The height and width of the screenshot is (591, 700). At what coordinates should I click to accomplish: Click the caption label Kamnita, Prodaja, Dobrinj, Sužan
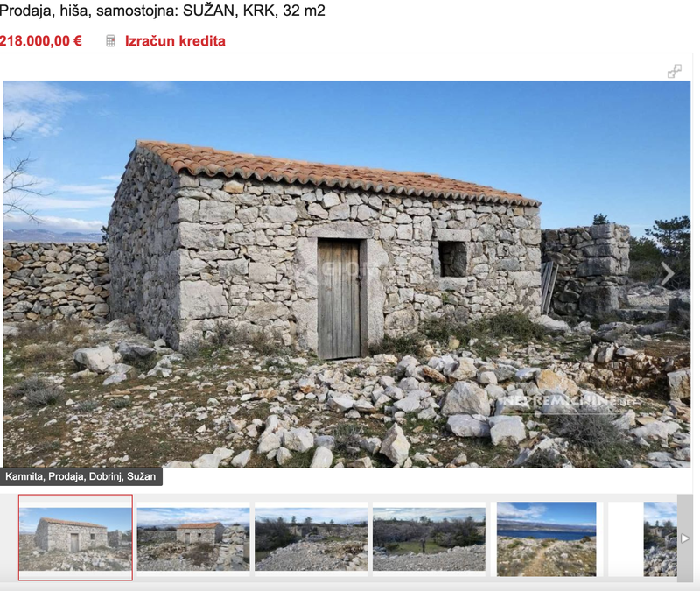tap(80, 476)
